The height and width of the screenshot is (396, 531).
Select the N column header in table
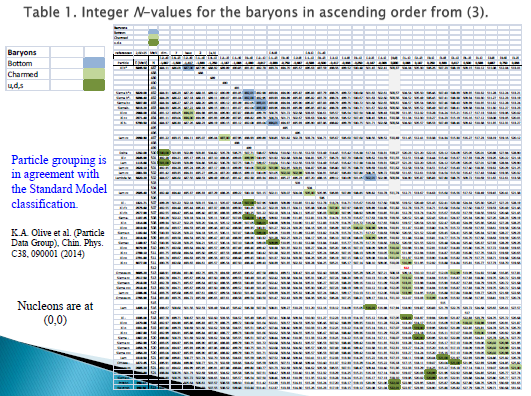tap(153, 62)
